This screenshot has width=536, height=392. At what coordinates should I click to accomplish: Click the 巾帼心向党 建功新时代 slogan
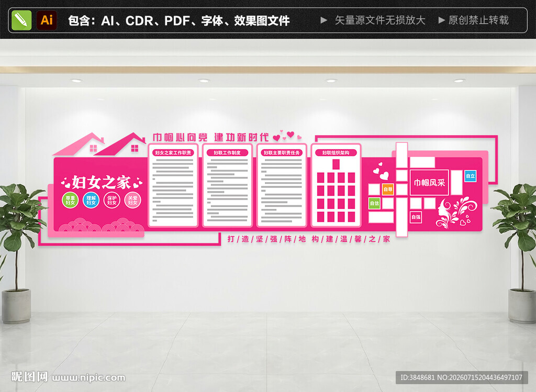(210, 138)
